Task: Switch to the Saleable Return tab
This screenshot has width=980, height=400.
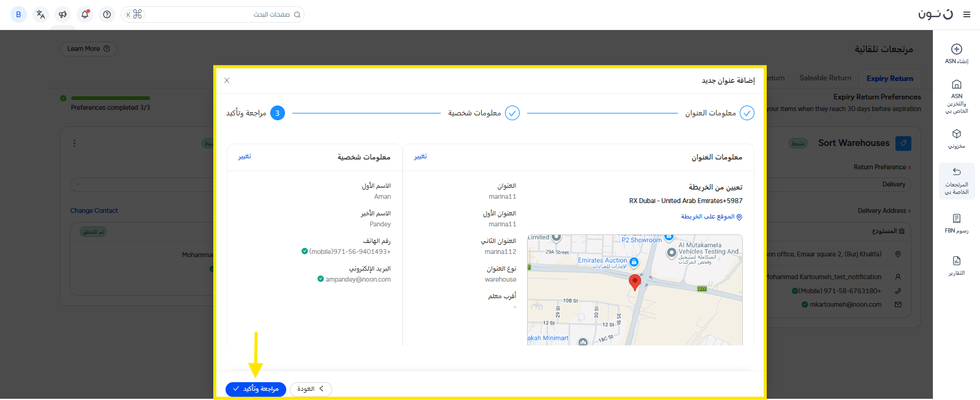Action: click(825, 78)
